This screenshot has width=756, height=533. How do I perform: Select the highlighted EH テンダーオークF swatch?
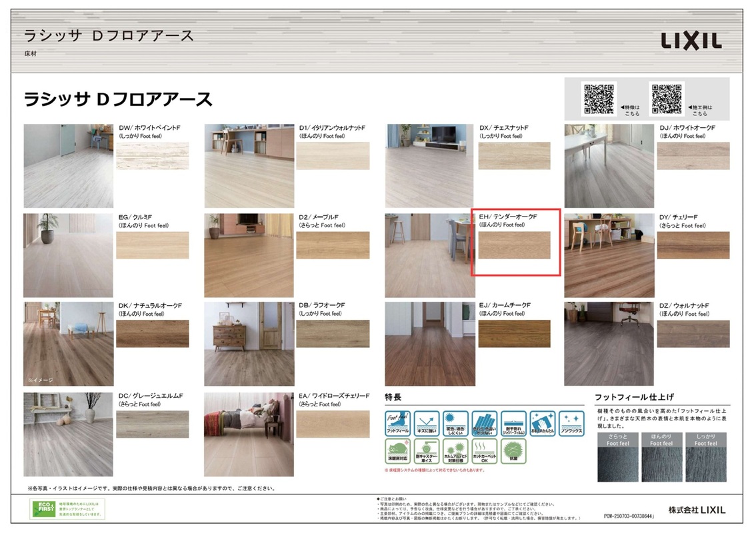point(515,246)
